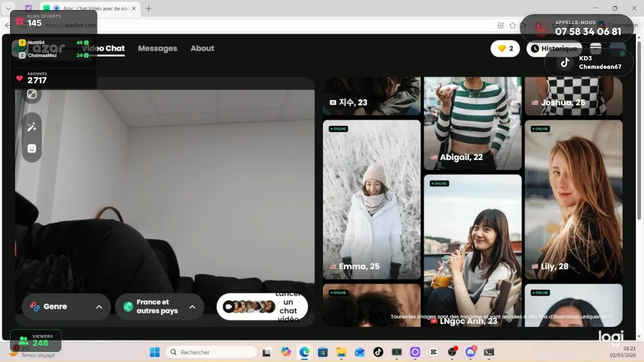
Task: Open the profile card below Lily
Action: (x=574, y=305)
